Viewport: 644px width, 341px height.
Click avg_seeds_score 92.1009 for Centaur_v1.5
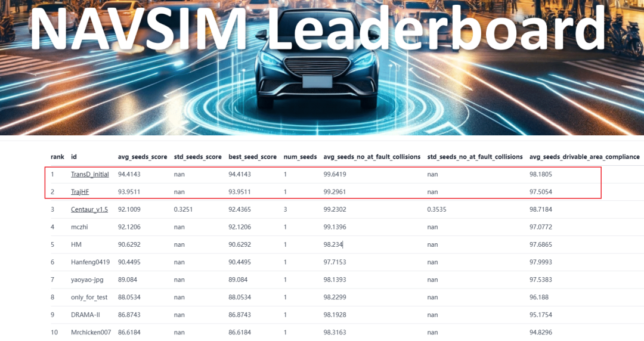(129, 209)
